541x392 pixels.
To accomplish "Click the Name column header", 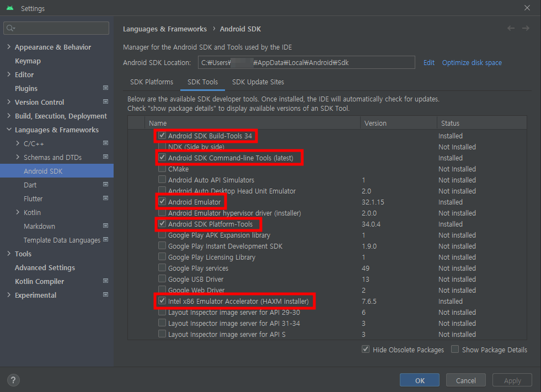I will point(253,123).
